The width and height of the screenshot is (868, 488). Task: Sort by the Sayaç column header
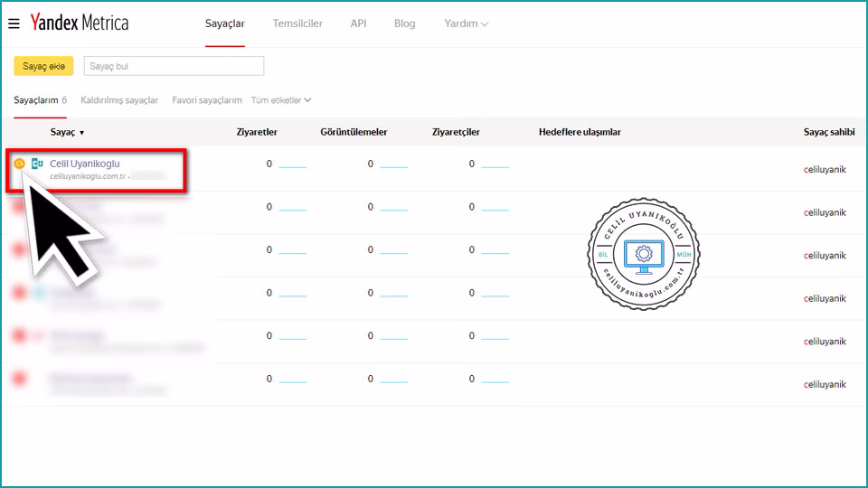click(67, 132)
